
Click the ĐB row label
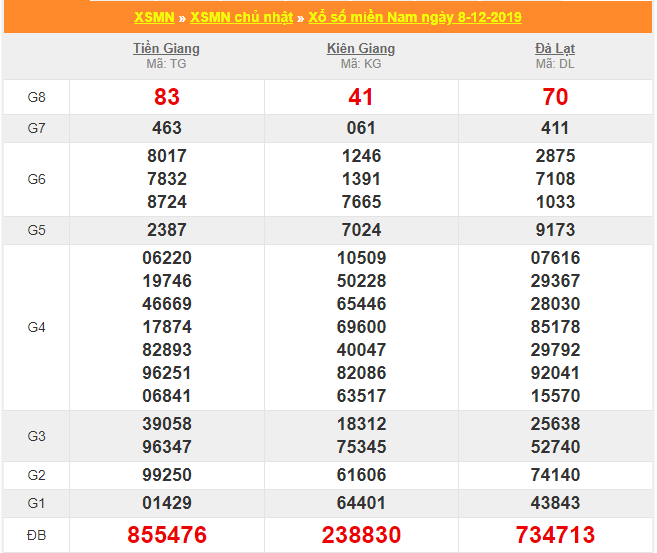[37, 535]
